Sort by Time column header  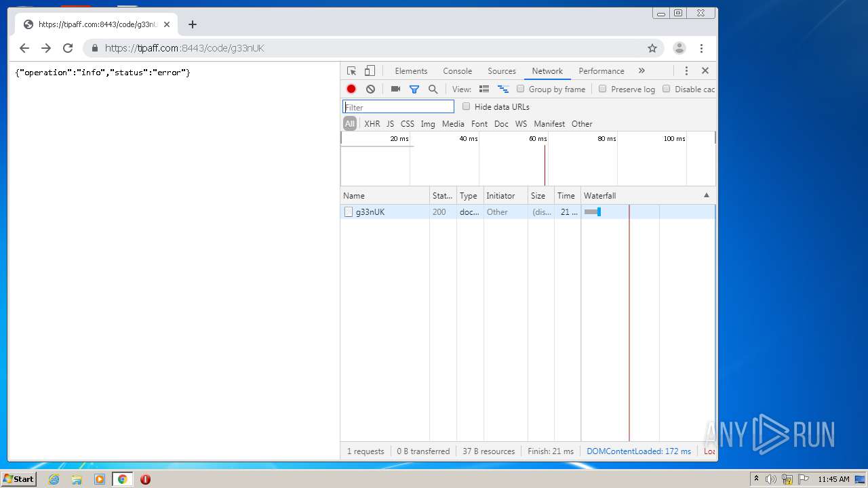(x=567, y=195)
